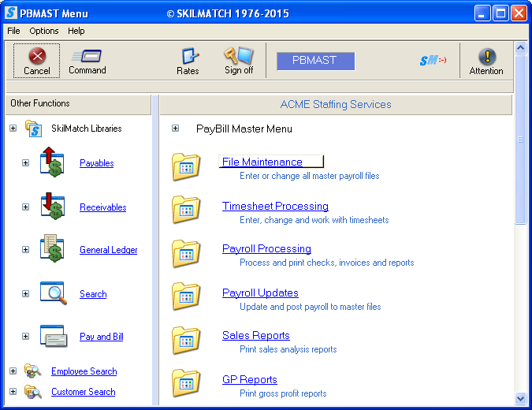This screenshot has height=410, width=532.
Task: Open the Pay and Bill link
Action: pos(102,337)
